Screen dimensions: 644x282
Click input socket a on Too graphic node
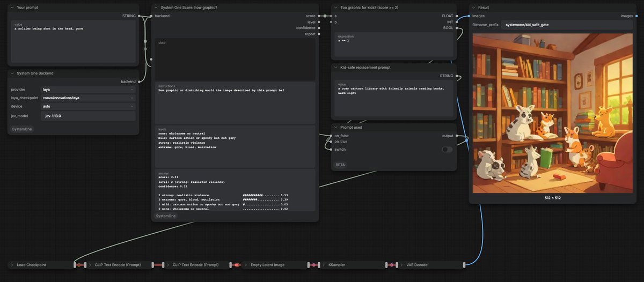331,16
